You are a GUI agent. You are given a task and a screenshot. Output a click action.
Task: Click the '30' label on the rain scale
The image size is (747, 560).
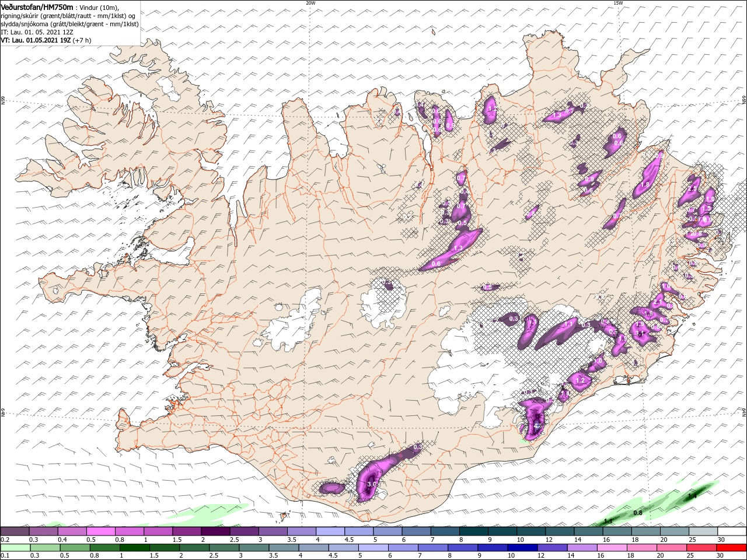point(721,555)
